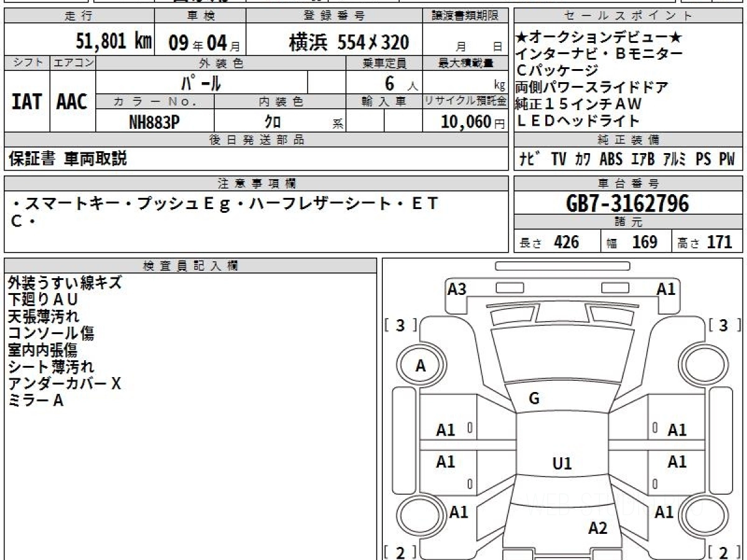Click the inspector note "ミラーA"
The height and width of the screenshot is (560, 747).
coord(35,400)
